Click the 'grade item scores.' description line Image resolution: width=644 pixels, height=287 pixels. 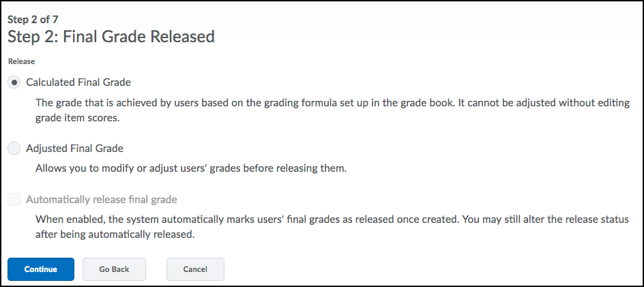coord(76,118)
